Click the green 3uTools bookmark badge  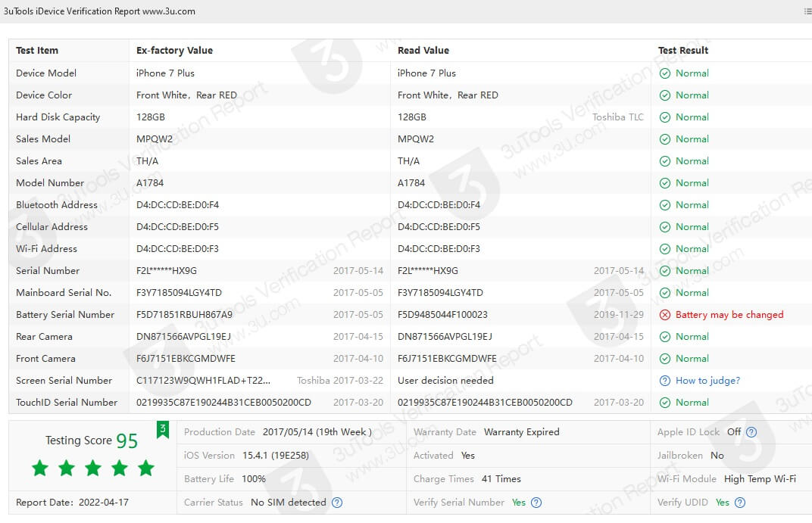click(163, 429)
